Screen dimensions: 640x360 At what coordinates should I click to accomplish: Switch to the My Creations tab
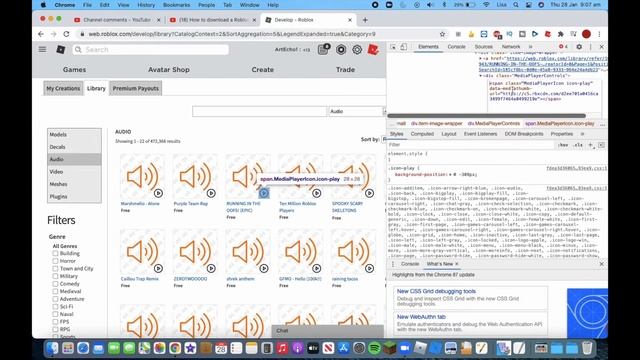coord(63,88)
